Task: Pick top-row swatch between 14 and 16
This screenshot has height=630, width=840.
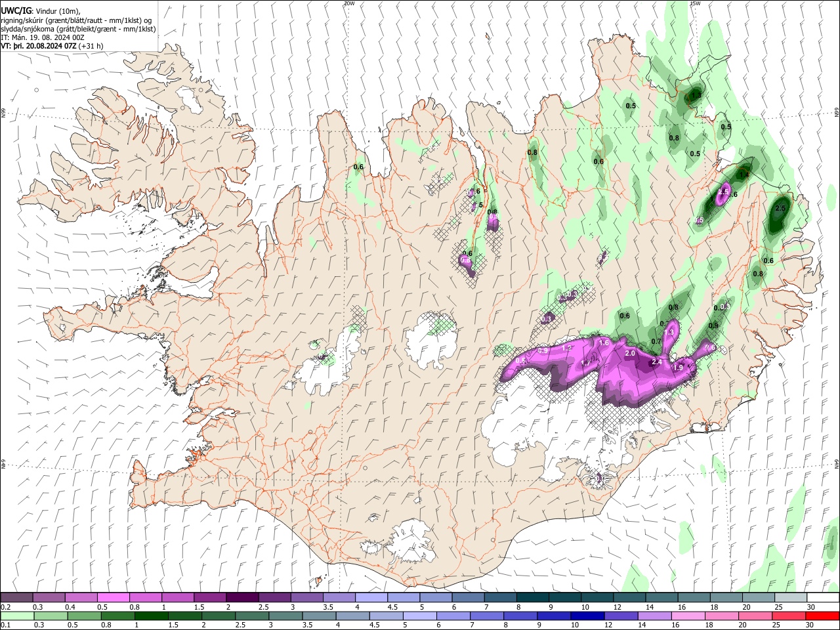Action: click(x=661, y=597)
